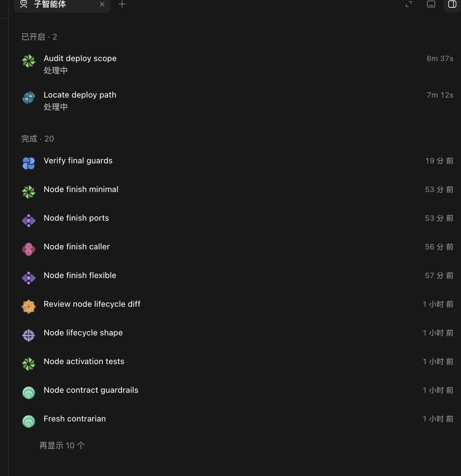Open a new tab with plus button

pyautogui.click(x=122, y=4)
